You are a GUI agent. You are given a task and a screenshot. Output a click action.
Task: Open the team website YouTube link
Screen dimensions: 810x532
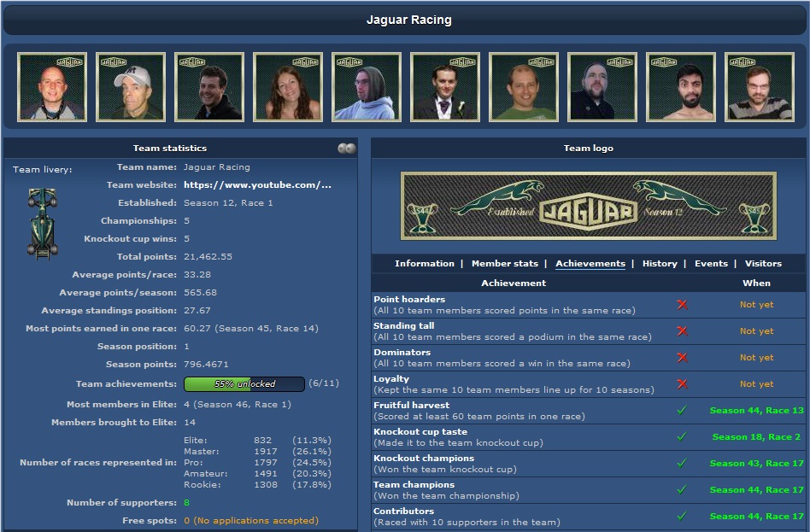(x=257, y=185)
